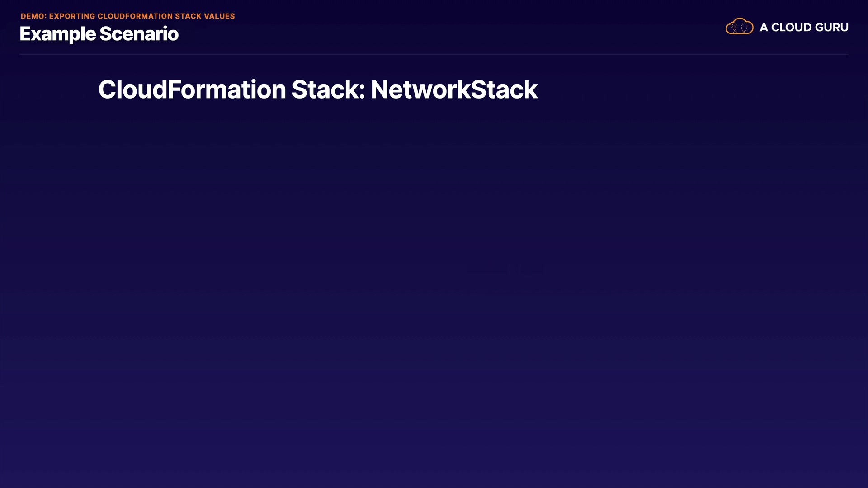Click the orange word EXPORTING
This screenshot has height=488, width=868.
[x=72, y=16]
